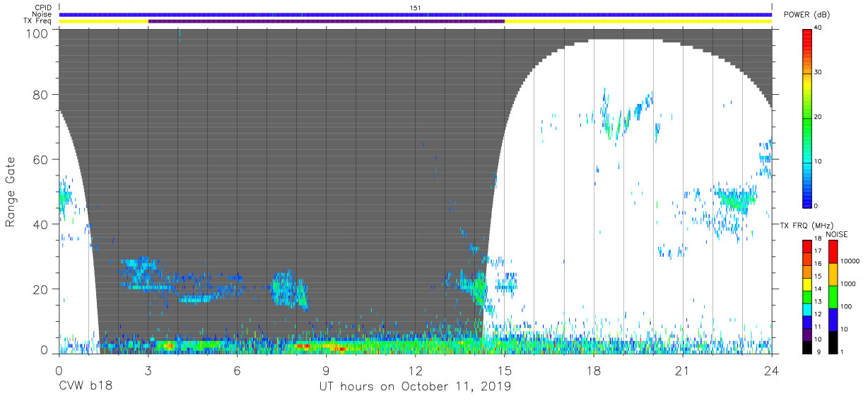Click the NOISE legend value 10000

[850, 262]
